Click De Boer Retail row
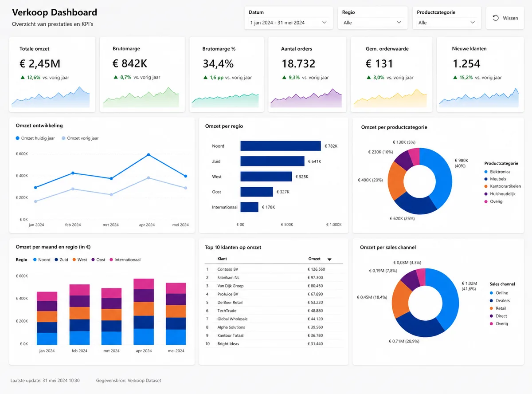Screen dimensions: 532x394 pyautogui.click(x=274, y=302)
